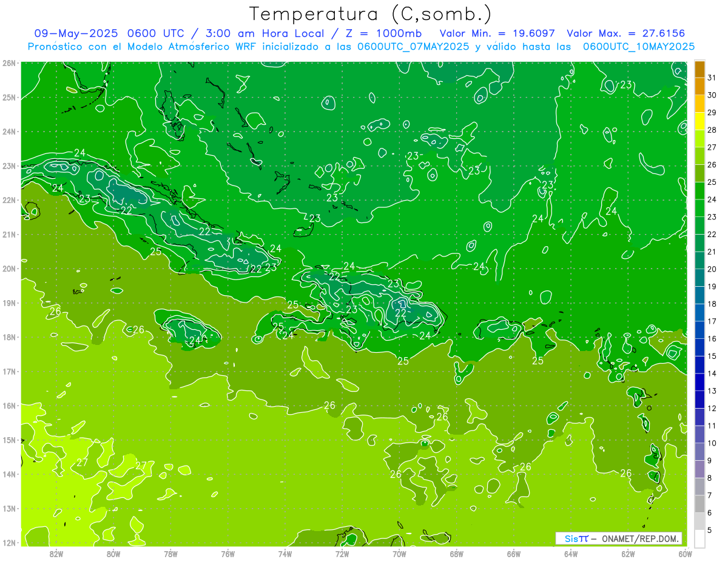Click the color scale label 31
The image size is (728, 562).
712,78
